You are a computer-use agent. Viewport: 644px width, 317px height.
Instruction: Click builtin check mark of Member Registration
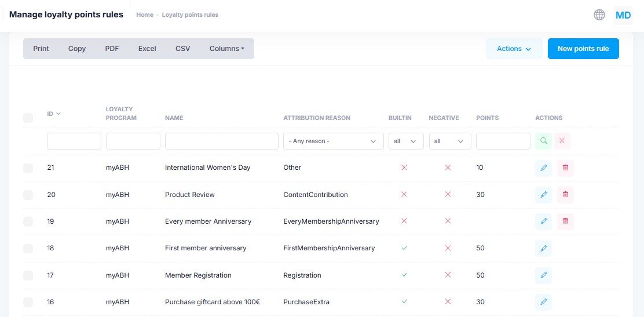tap(404, 275)
